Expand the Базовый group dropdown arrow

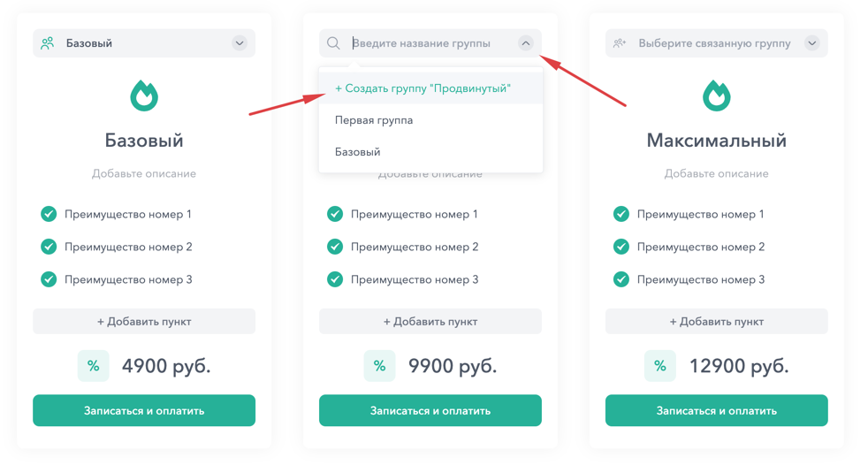point(240,43)
